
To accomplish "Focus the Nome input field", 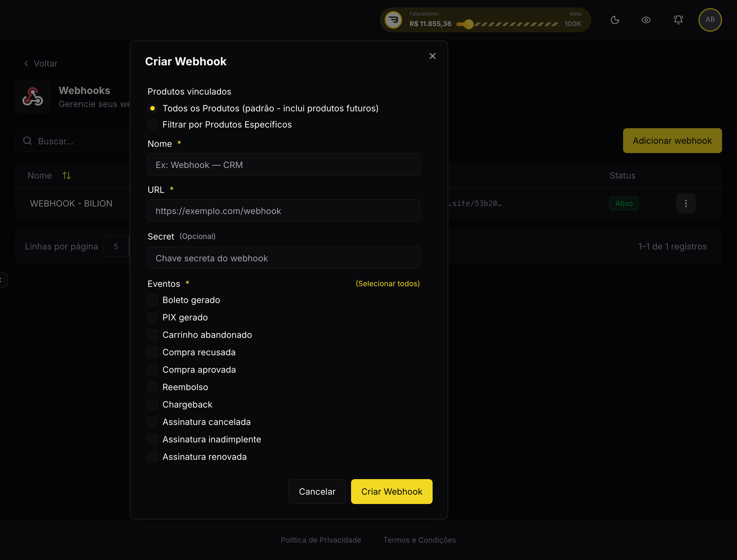I will pyautogui.click(x=284, y=164).
